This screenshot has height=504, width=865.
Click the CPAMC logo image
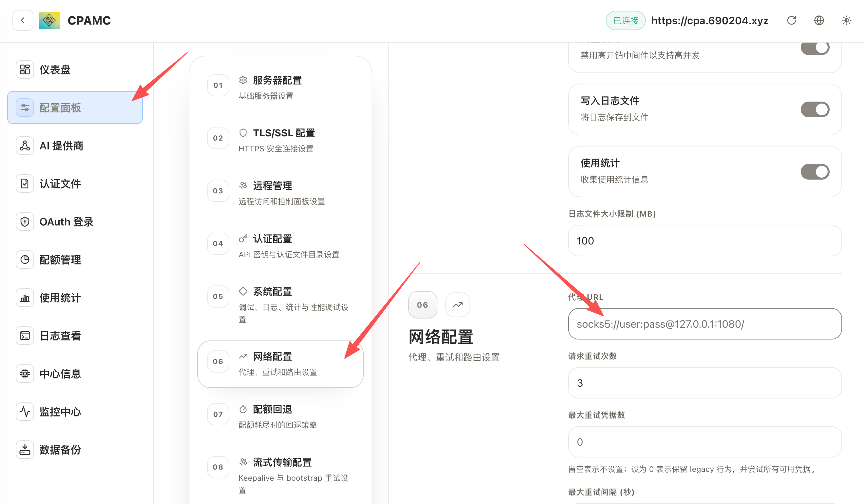(49, 21)
